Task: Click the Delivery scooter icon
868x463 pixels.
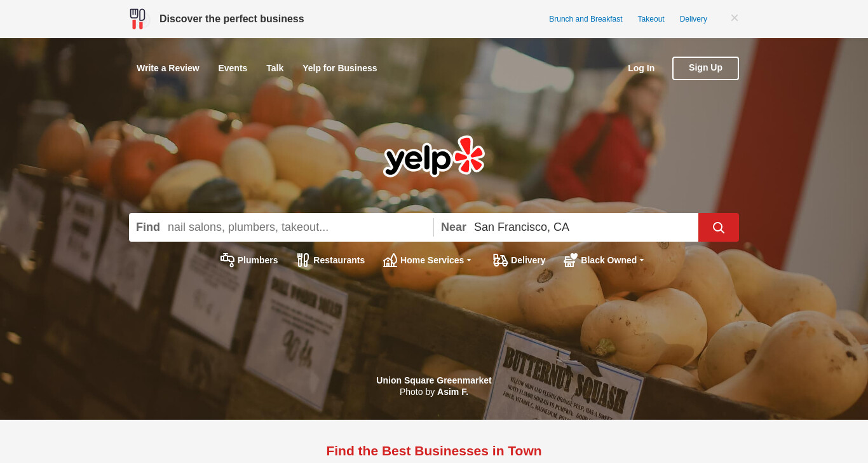Action: pos(501,260)
